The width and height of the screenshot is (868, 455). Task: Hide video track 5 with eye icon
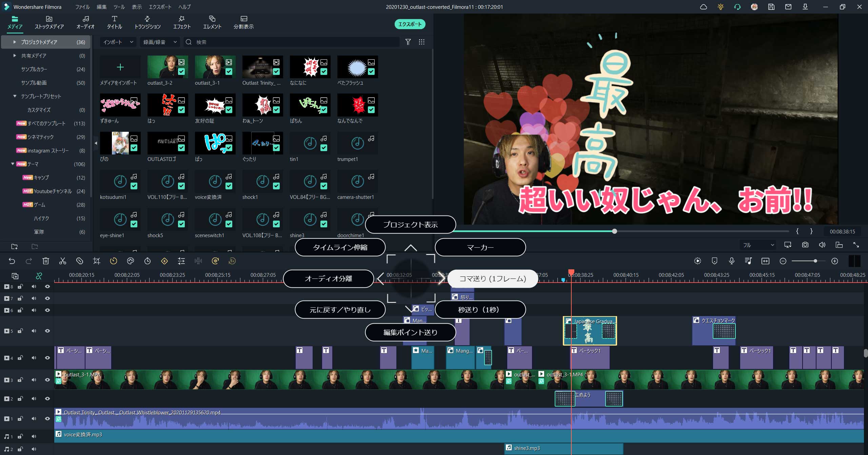tap(47, 331)
